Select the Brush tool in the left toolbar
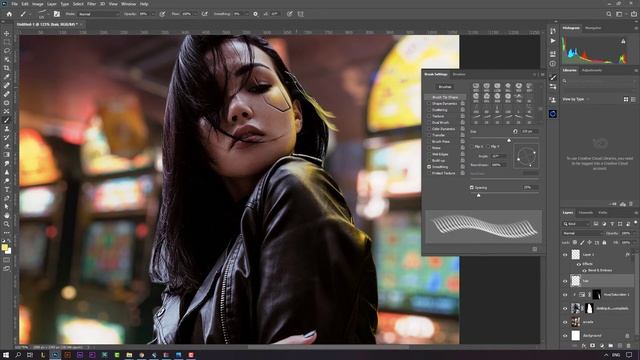Viewport: 640px width, 360px height. (x=7, y=120)
